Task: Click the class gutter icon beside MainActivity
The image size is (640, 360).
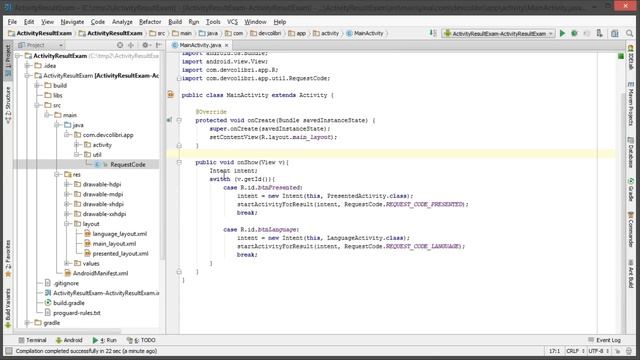Action: (x=171, y=95)
